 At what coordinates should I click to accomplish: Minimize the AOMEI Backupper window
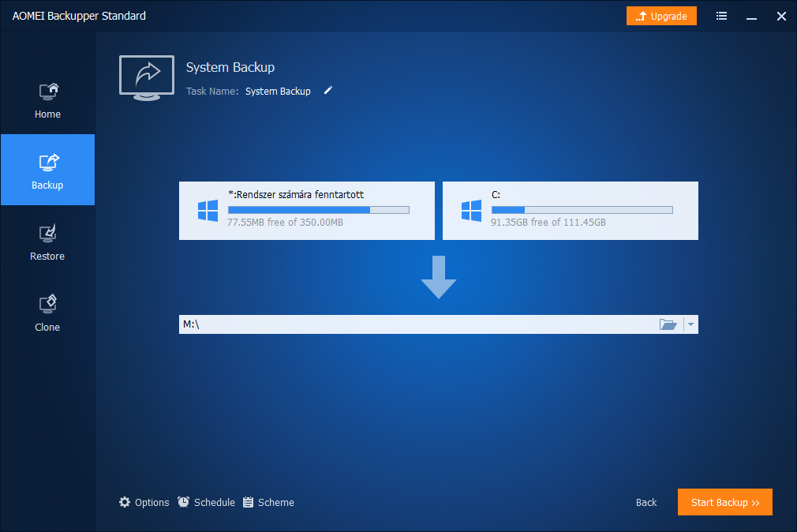[x=751, y=17]
